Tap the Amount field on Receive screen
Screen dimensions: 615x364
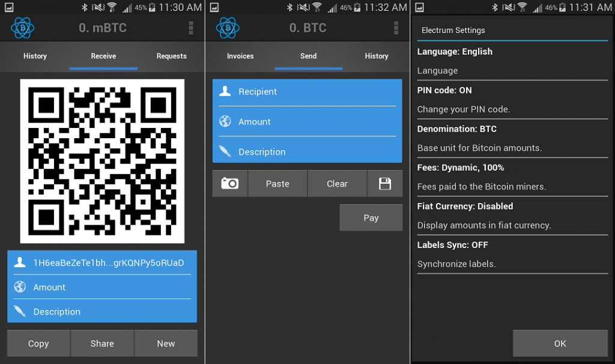click(x=102, y=287)
